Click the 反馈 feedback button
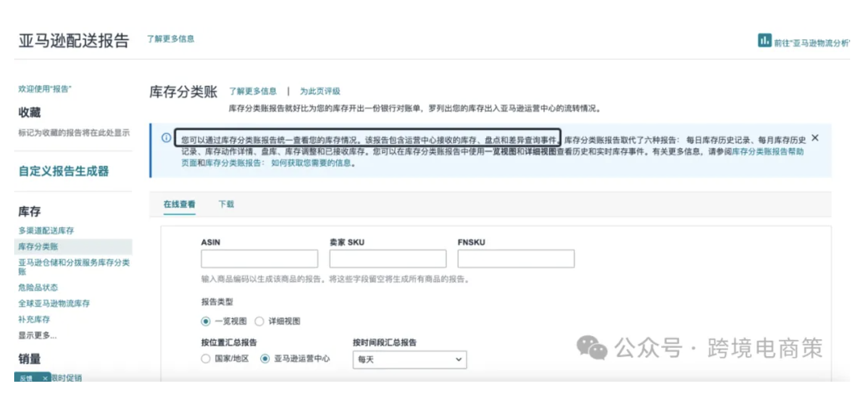Image resolution: width=868 pixels, height=407 pixels. 26,378
